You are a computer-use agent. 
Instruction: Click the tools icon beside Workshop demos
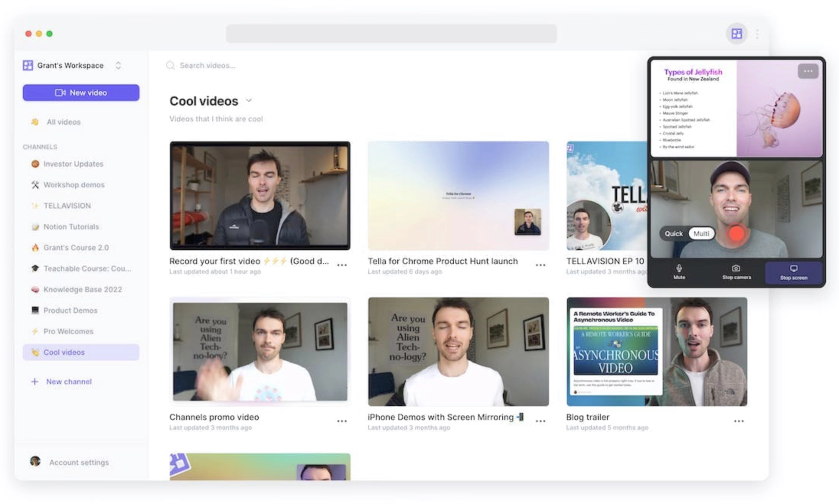tap(35, 185)
